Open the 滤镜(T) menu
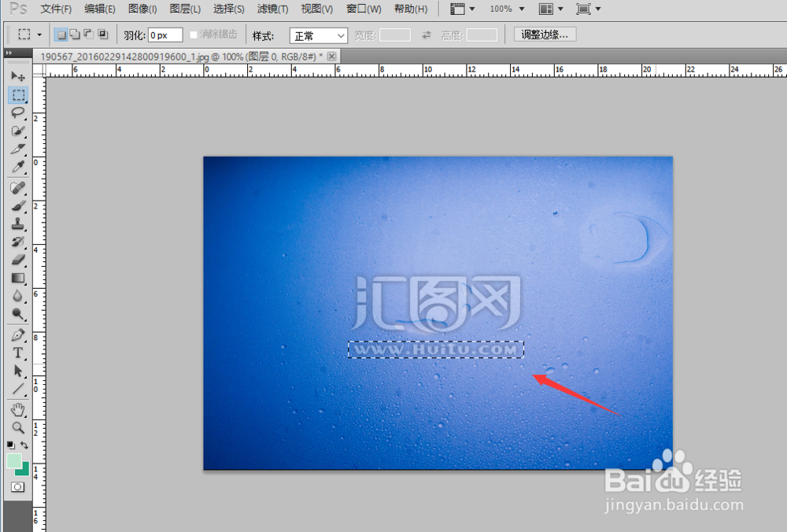The height and width of the screenshot is (532, 787). point(272,9)
